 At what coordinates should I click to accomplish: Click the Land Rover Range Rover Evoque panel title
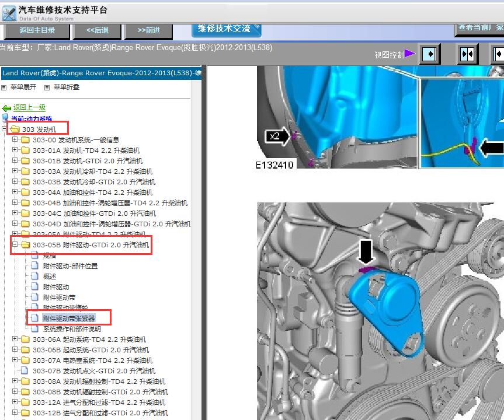click(101, 73)
